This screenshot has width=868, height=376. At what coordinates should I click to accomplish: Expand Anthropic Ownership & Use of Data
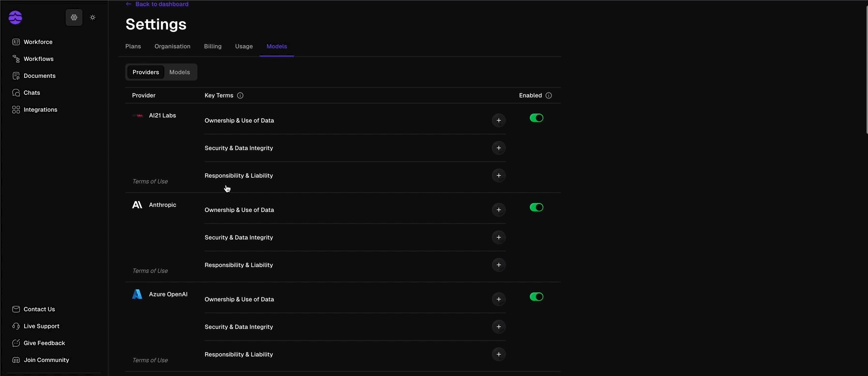(x=499, y=210)
